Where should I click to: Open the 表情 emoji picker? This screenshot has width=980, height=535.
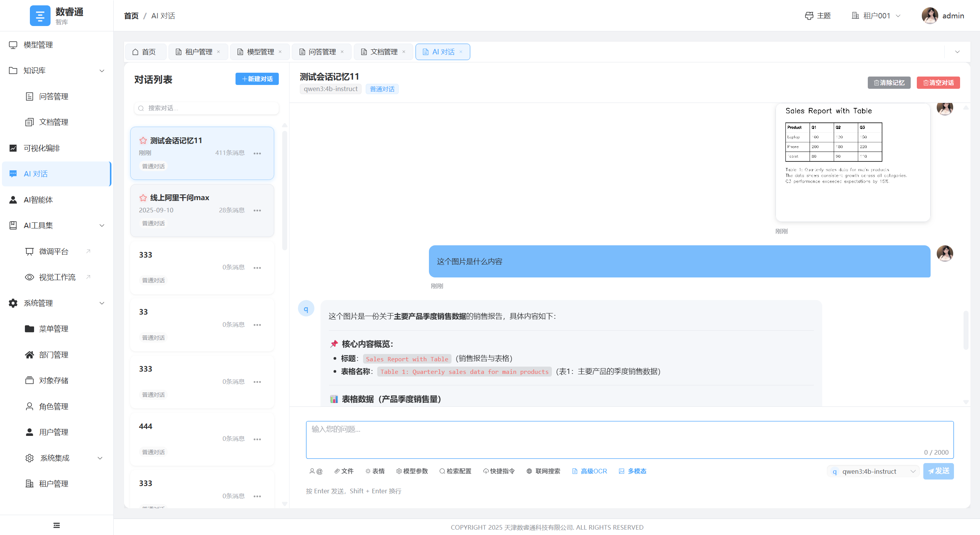pos(375,471)
